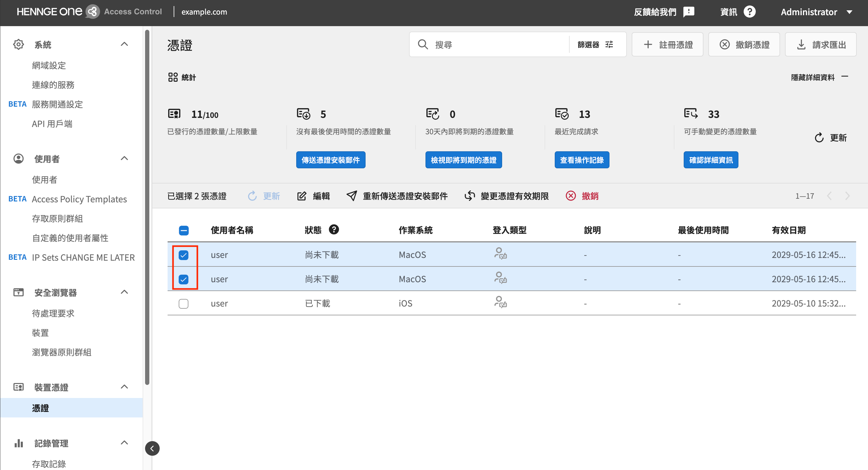Collapse the 記錄管理 sidebar section
Viewport: 868px width, 470px height.
[124, 443]
